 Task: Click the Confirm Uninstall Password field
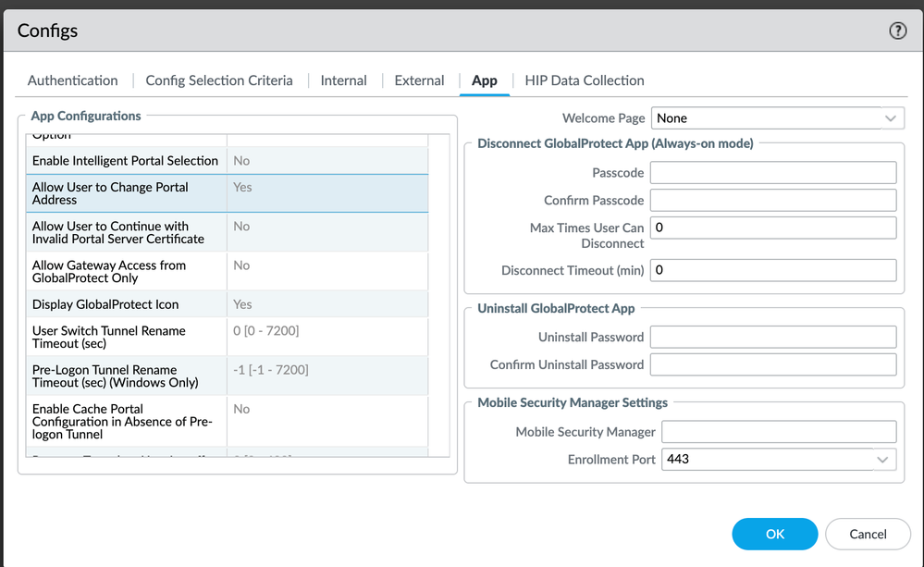pos(773,364)
